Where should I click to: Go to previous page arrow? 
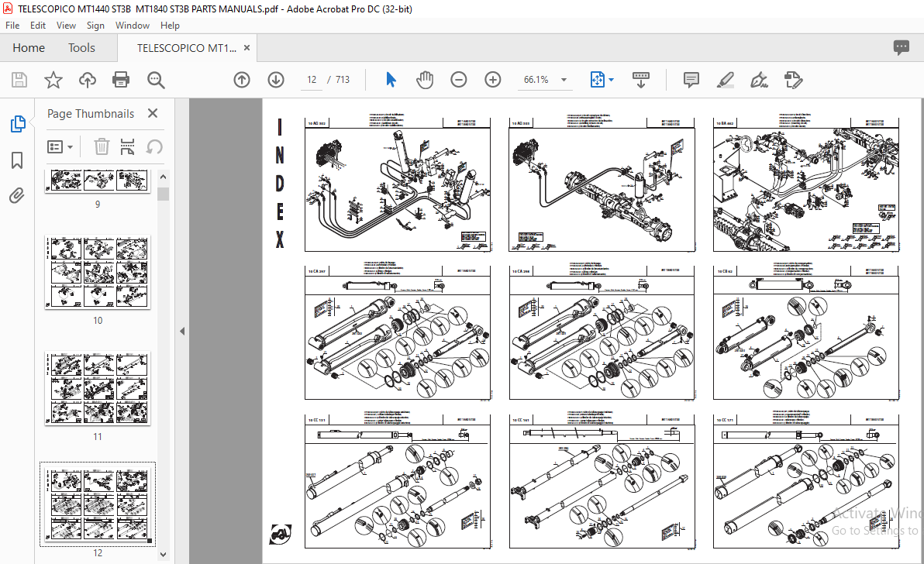242,80
